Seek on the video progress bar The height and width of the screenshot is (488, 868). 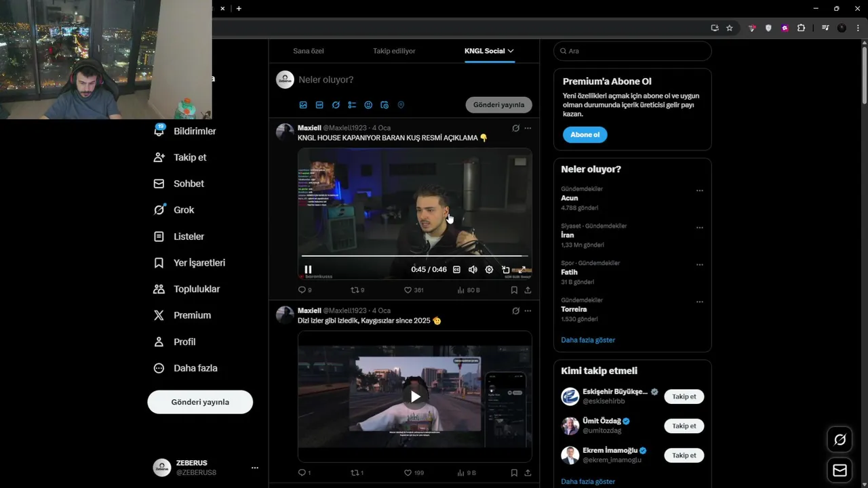[414, 256]
